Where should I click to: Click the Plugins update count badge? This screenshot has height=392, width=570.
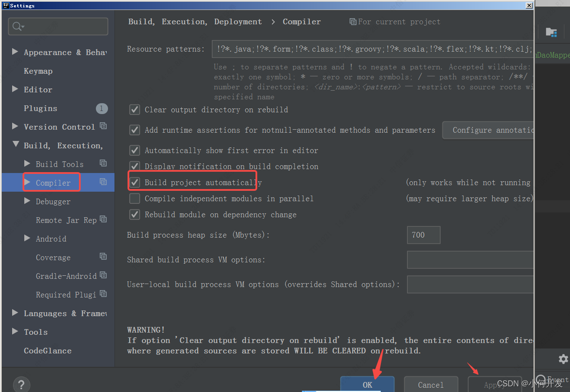pyautogui.click(x=102, y=108)
